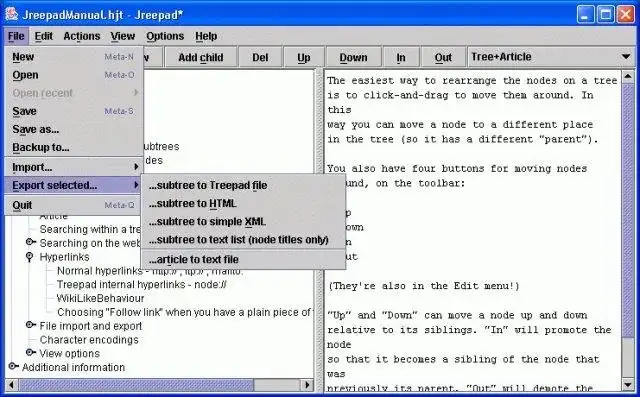The image size is (640, 397).
Task: Open the Actions menu
Action: (x=82, y=36)
